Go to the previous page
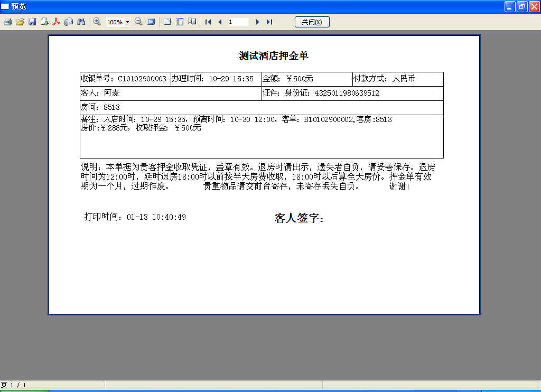The width and height of the screenshot is (541, 392). (x=220, y=22)
